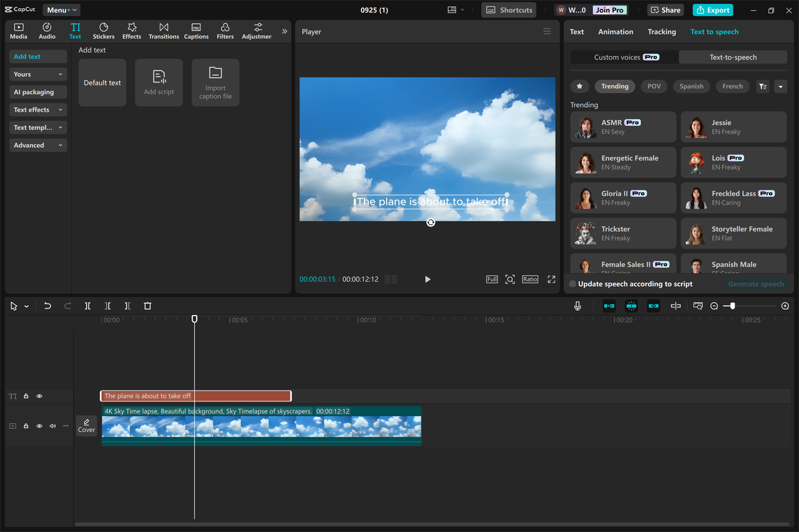Viewport: 799px width, 532px height.
Task: Open the Captions panel
Action: (x=196, y=31)
